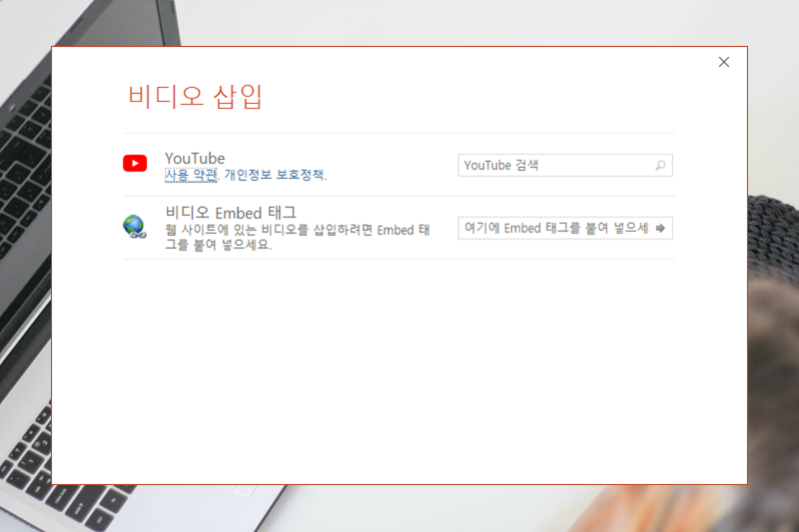Close the 비디오 삽입 dialog
Viewport: 799px width, 532px height.
(x=723, y=62)
